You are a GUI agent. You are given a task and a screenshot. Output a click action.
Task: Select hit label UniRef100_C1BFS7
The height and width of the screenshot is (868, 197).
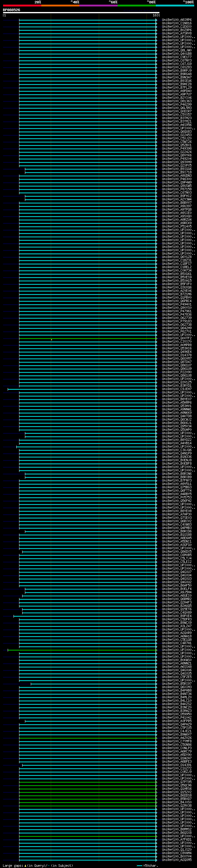click(177, 264)
